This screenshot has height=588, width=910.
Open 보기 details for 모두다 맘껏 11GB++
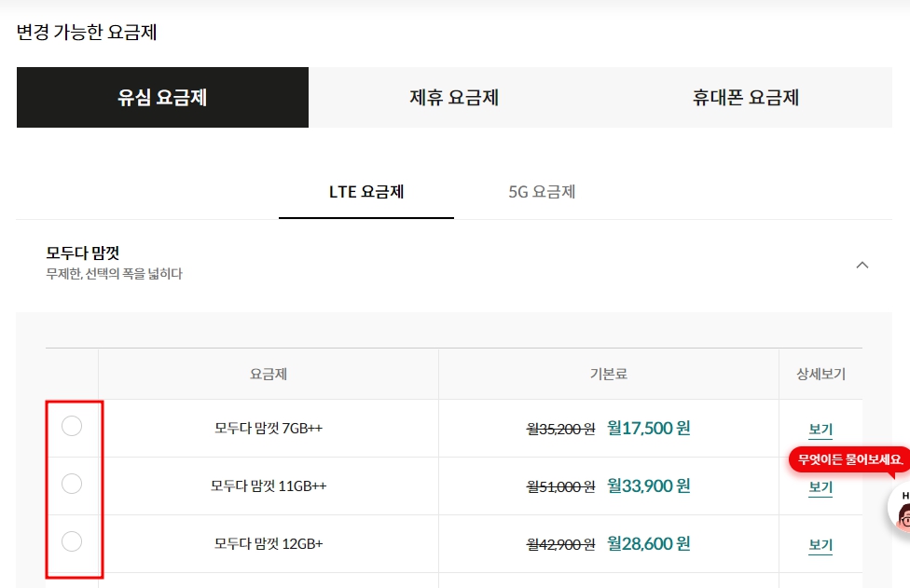pyautogui.click(x=820, y=487)
